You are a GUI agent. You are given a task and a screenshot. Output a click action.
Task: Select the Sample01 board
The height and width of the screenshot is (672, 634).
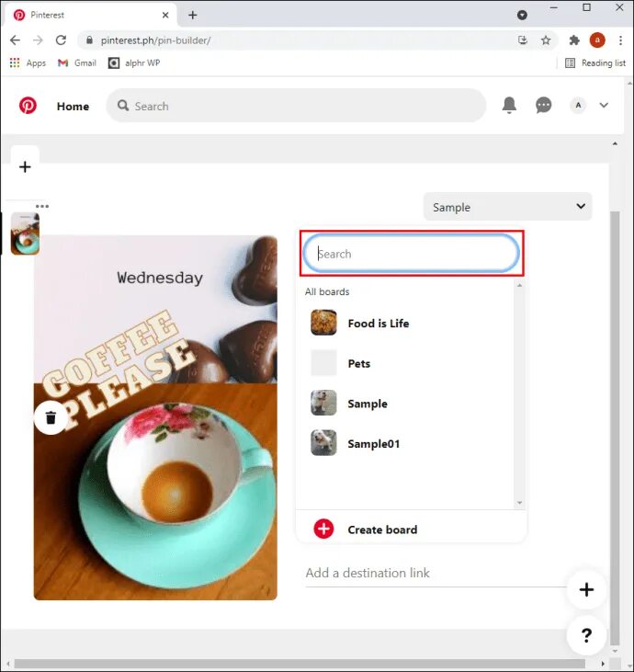pyautogui.click(x=405, y=444)
